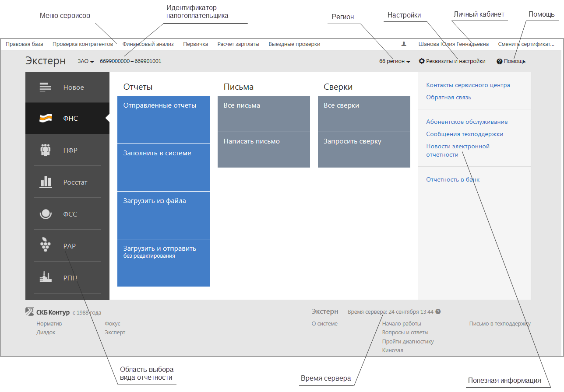Click the ПФР people icon
This screenshot has height=392, width=564.
[x=46, y=150]
